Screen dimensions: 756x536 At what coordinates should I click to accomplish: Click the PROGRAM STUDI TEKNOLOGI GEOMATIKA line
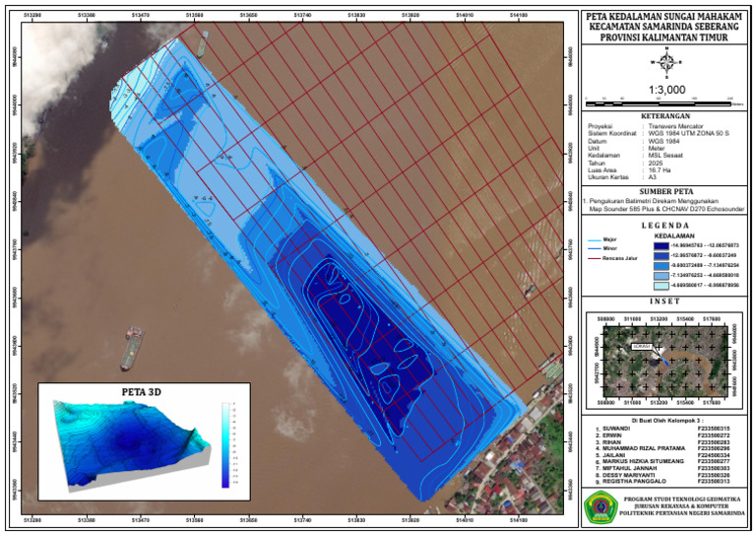pyautogui.click(x=682, y=500)
